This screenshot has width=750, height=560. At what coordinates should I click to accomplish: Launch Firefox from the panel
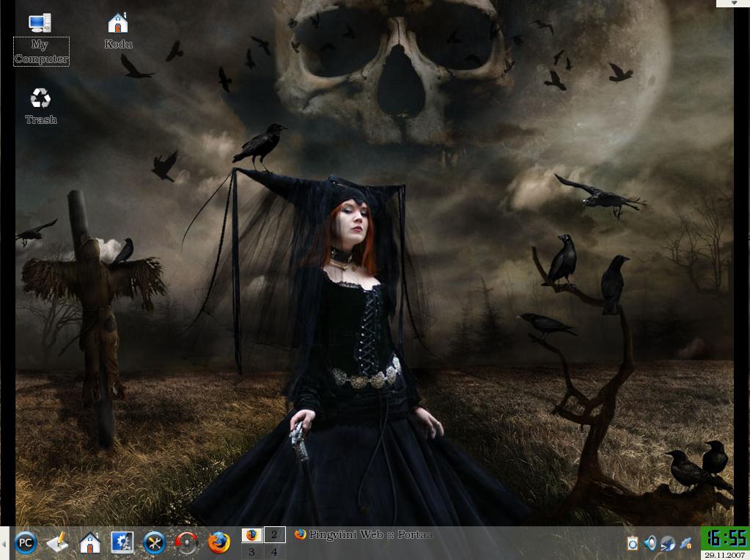(x=219, y=543)
